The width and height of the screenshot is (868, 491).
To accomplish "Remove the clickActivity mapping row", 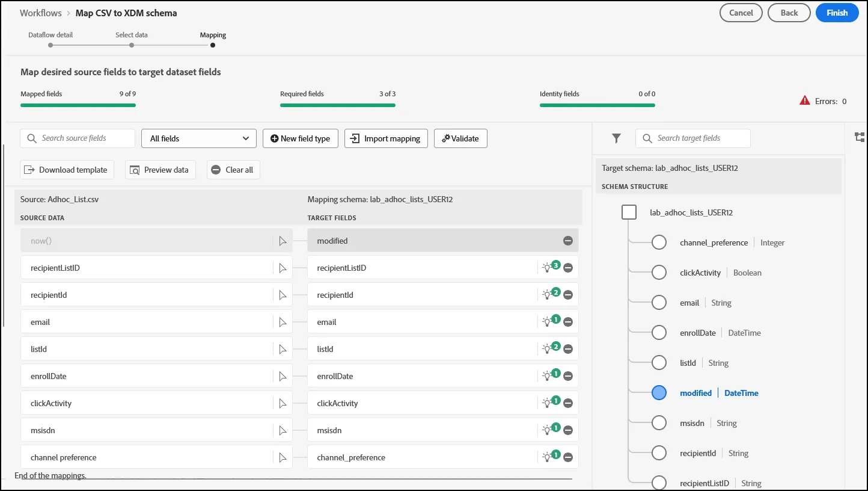I will [x=568, y=403].
